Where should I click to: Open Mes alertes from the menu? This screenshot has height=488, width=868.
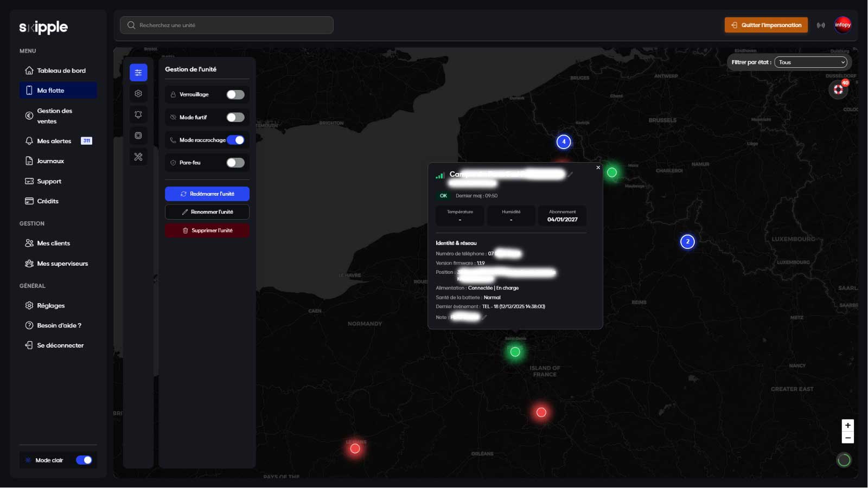coord(54,141)
